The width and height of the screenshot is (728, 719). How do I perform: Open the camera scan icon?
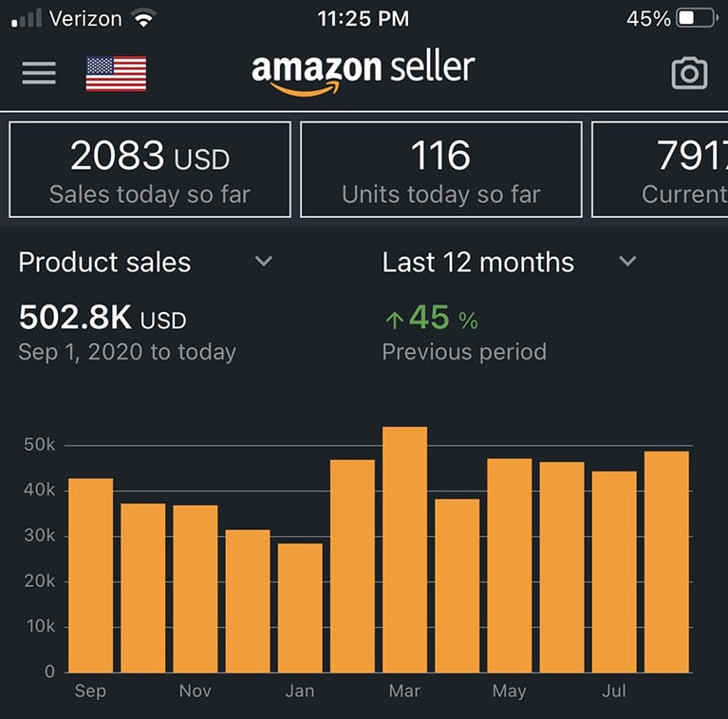[689, 73]
